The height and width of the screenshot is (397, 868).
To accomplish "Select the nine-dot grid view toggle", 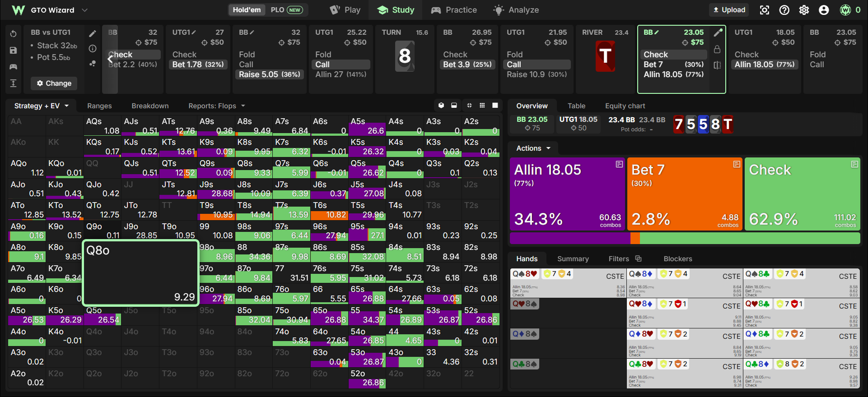I will pos(482,106).
